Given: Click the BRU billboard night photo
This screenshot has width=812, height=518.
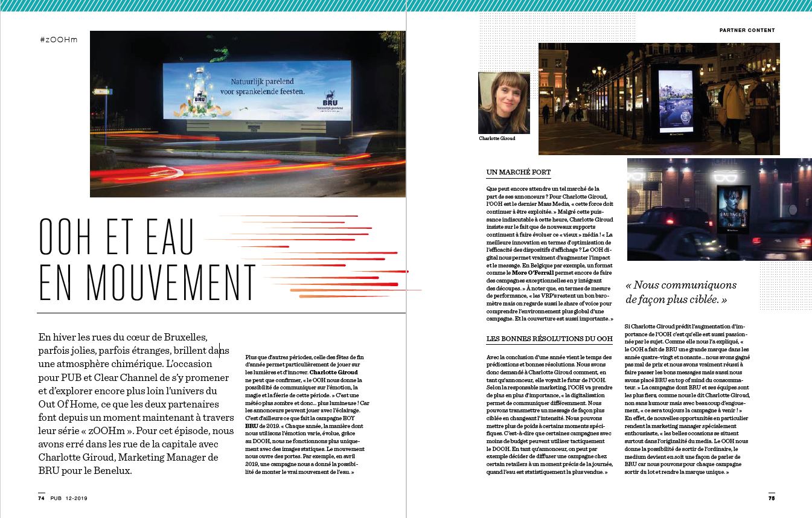Looking at the screenshot, I should tap(248, 114).
